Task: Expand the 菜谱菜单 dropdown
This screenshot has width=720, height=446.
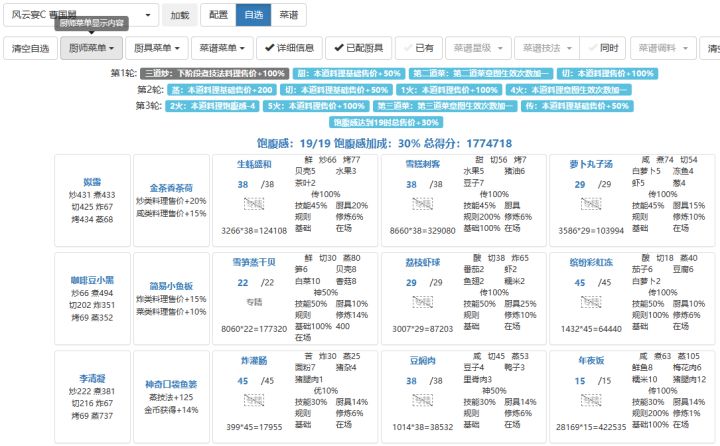Action: coord(222,48)
